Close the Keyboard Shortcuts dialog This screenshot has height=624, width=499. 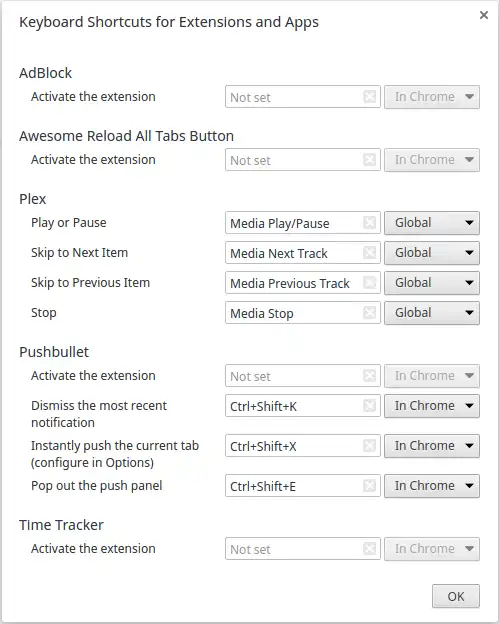484,15
